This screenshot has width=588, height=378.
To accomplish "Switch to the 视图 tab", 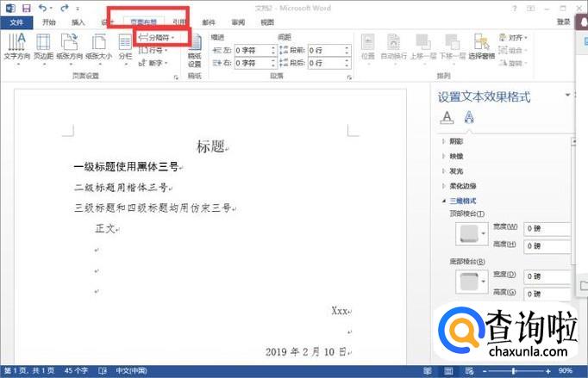I will [x=267, y=22].
